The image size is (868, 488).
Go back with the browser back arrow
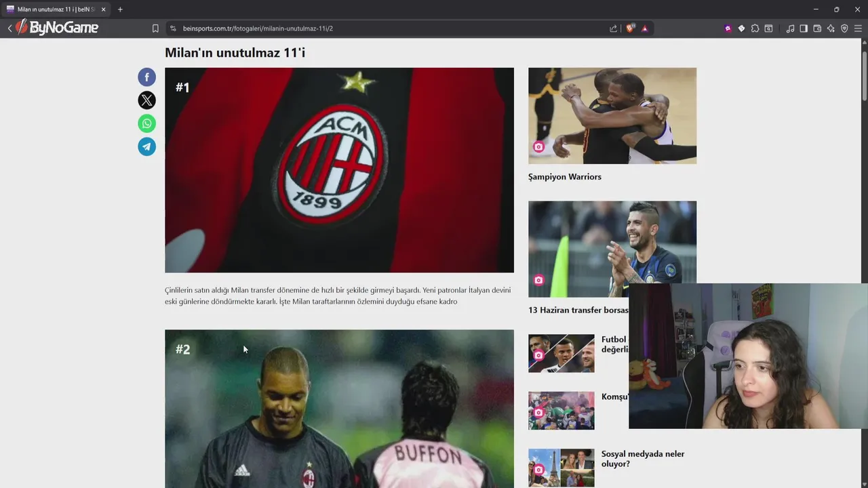click(9, 28)
